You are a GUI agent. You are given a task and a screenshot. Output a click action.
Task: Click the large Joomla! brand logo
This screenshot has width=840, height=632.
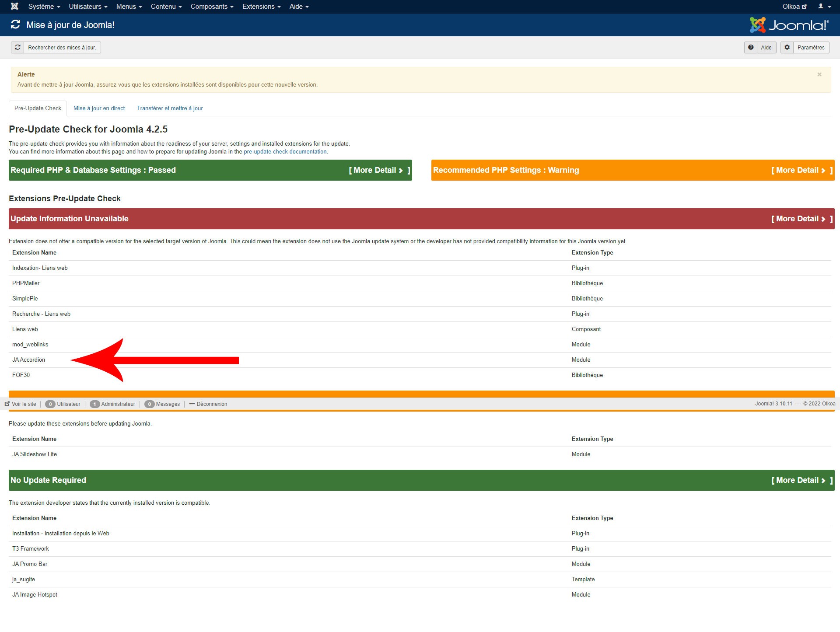tap(789, 25)
